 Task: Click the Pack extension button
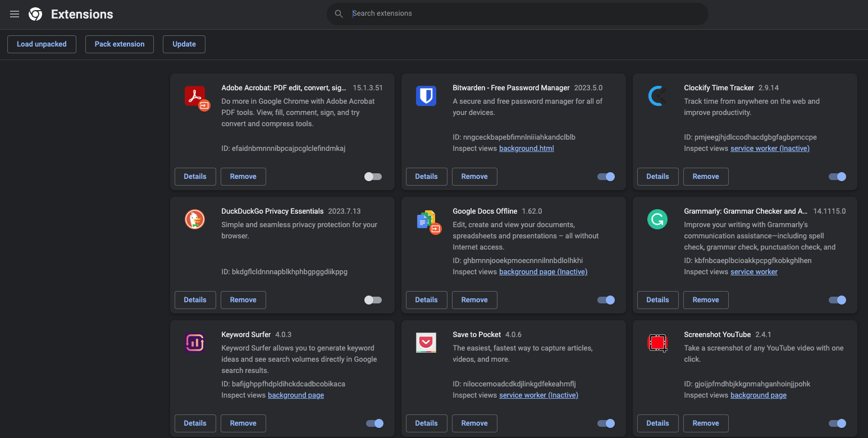(x=120, y=44)
